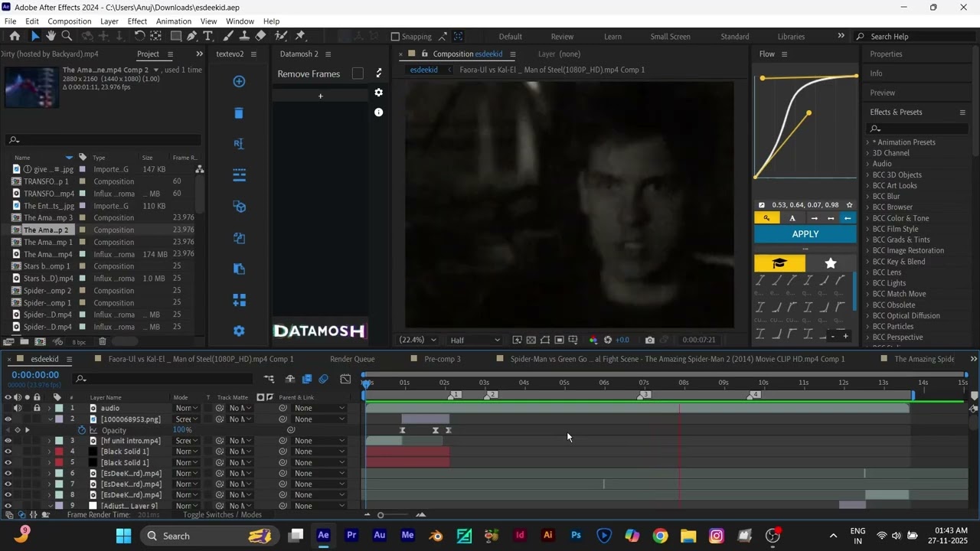The width and height of the screenshot is (980, 551).
Task: Select the Puppet Pin tool
Action: pyautogui.click(x=300, y=36)
